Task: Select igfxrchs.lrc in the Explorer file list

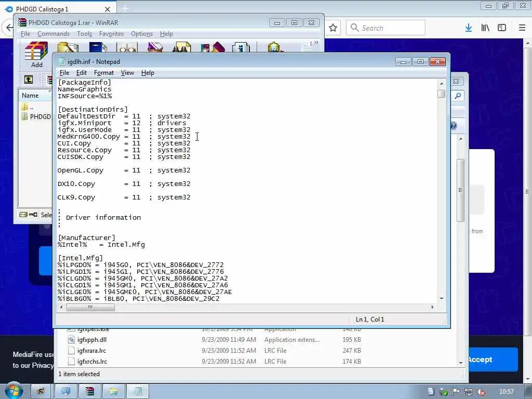Action: point(92,362)
